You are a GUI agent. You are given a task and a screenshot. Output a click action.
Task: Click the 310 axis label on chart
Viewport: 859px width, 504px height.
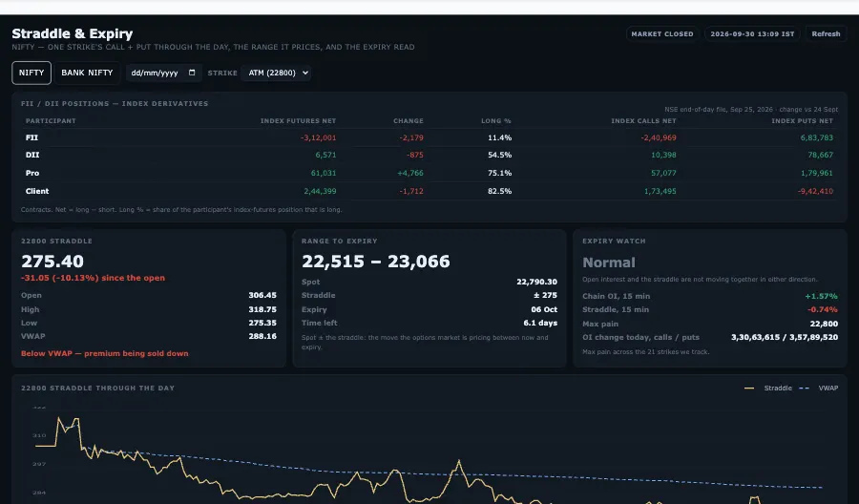click(39, 436)
